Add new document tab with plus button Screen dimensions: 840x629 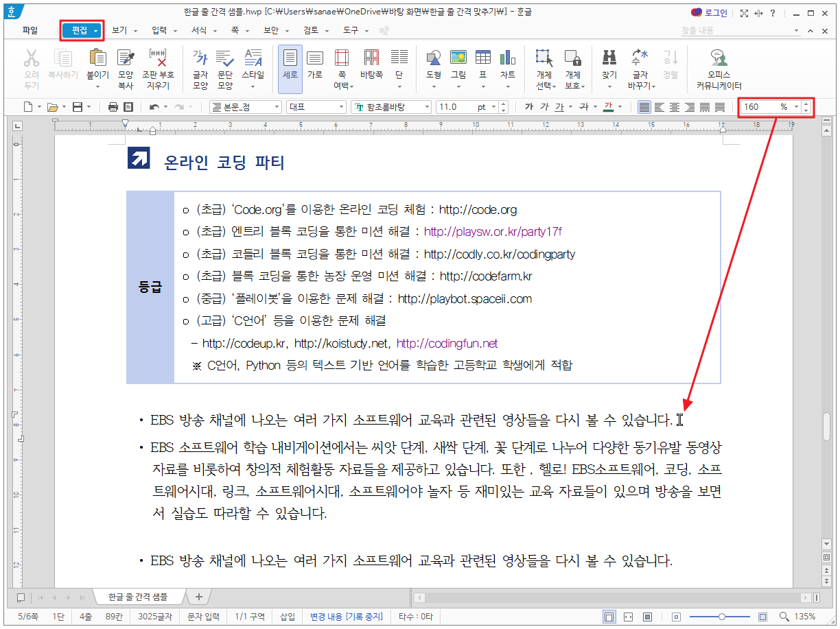click(x=199, y=597)
